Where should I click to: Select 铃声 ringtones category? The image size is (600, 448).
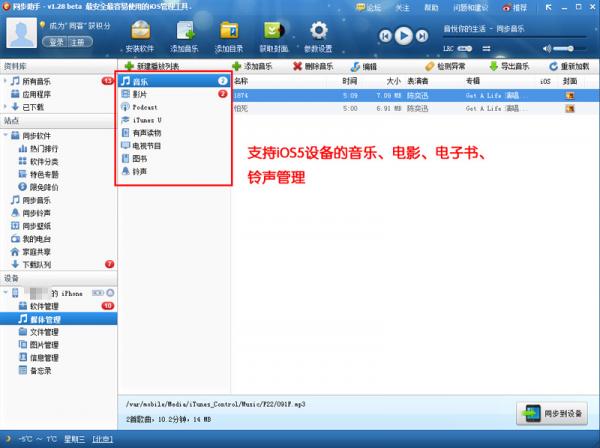pyautogui.click(x=174, y=171)
